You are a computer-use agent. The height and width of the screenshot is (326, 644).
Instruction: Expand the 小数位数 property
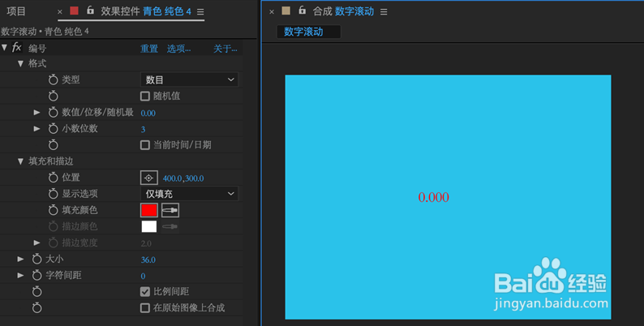pos(37,128)
